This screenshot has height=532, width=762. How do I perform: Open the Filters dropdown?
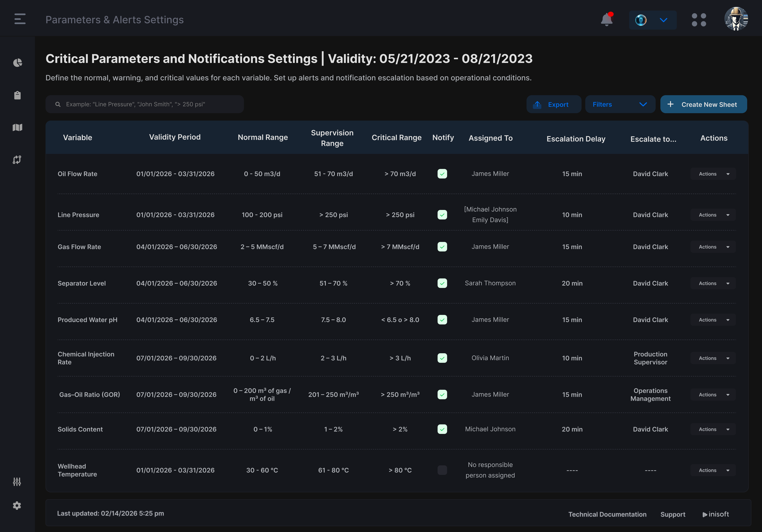tap(620, 104)
